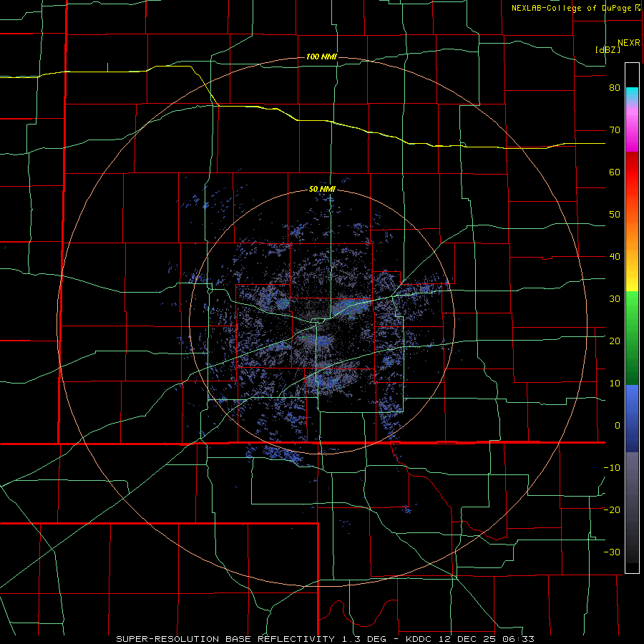The width and height of the screenshot is (644, 644).
Task: Click the -10 value on the dBZ scale
Action: (x=612, y=468)
